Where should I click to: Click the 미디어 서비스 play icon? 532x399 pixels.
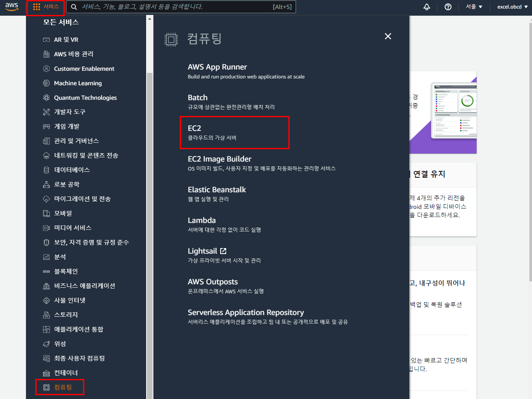click(46, 228)
